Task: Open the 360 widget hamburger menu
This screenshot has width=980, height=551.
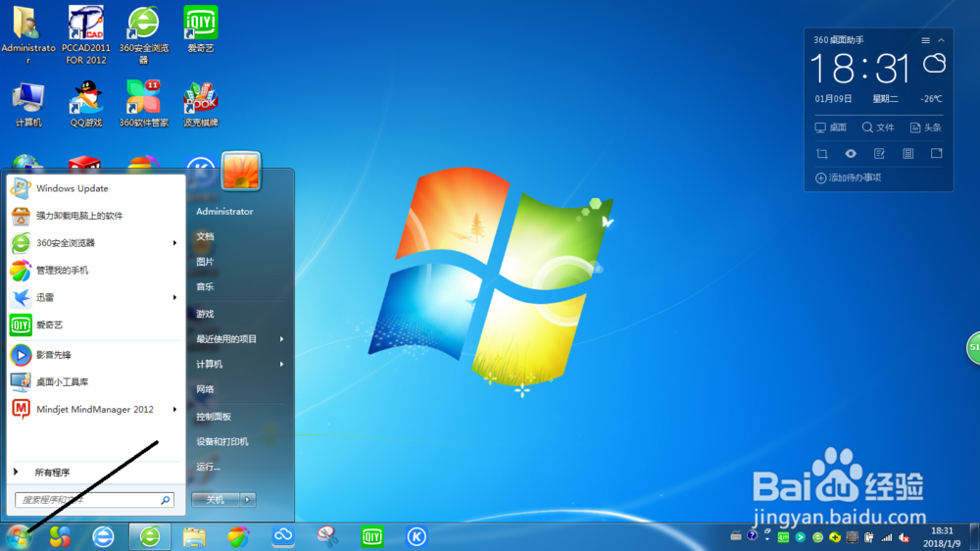Action: (x=926, y=40)
